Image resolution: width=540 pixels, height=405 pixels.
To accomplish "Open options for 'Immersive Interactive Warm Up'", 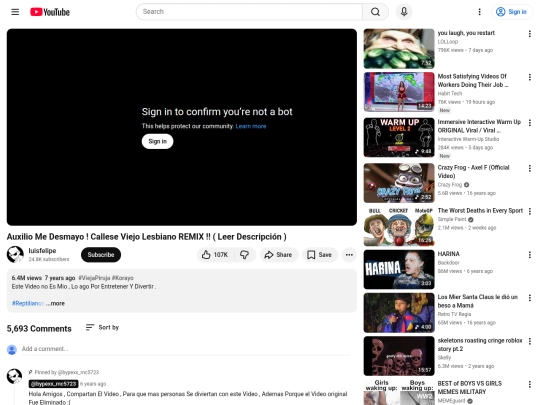I will click(530, 123).
